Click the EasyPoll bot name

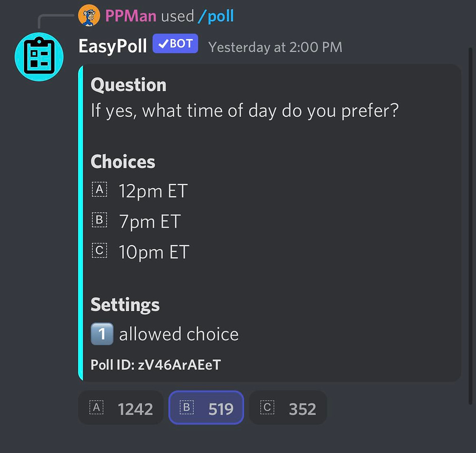113,46
